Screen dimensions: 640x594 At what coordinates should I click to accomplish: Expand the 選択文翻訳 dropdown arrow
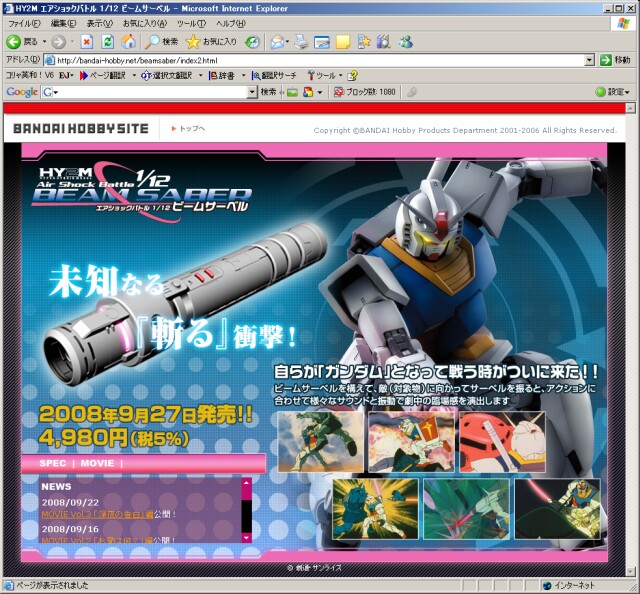(200, 76)
